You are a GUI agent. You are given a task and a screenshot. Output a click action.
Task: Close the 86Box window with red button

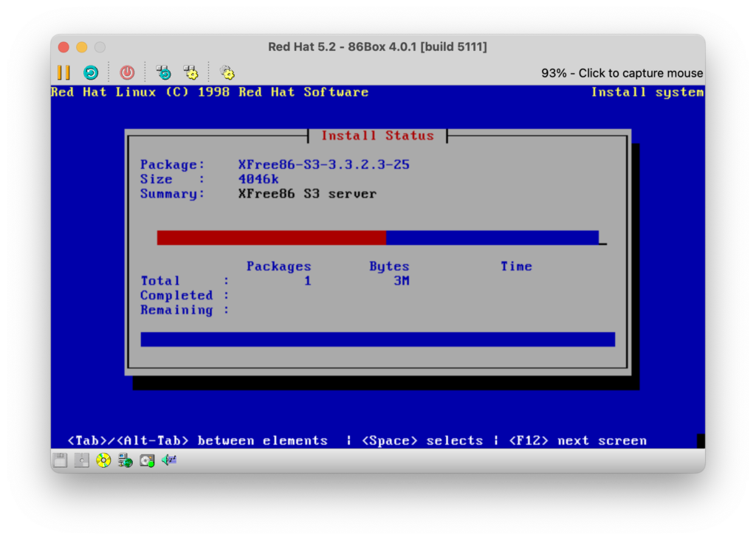(63, 46)
